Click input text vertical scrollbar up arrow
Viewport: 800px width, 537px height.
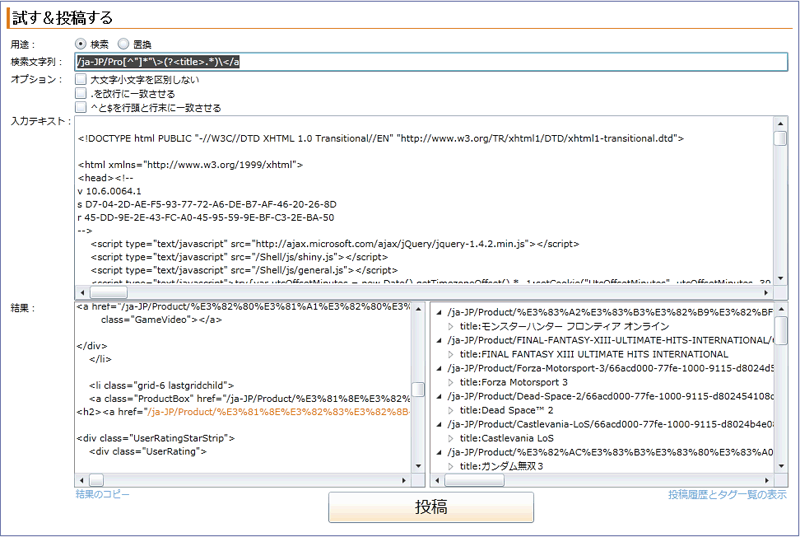780,123
